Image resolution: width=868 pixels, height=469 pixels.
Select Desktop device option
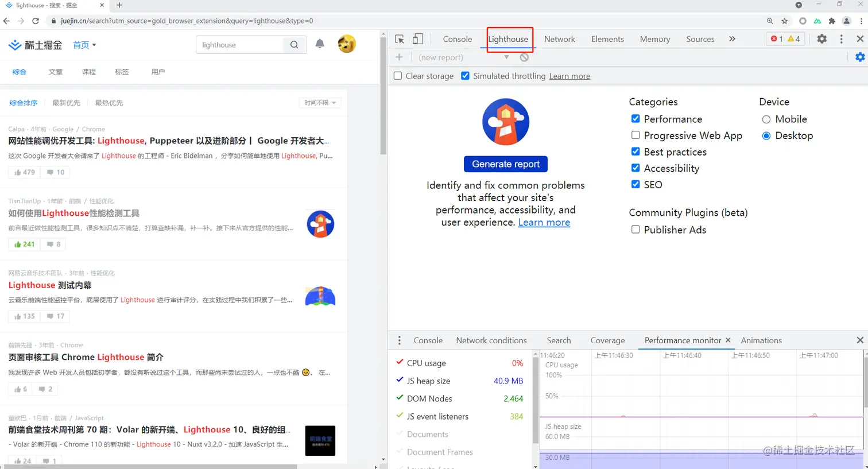[766, 136]
